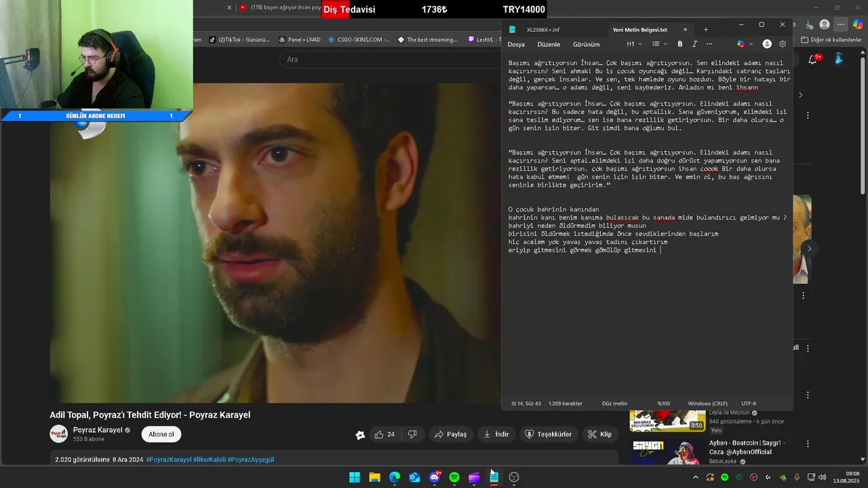Image resolution: width=868 pixels, height=488 pixels.
Task: Open the CSGO-SKINS.COM bookmark
Action: (358, 40)
